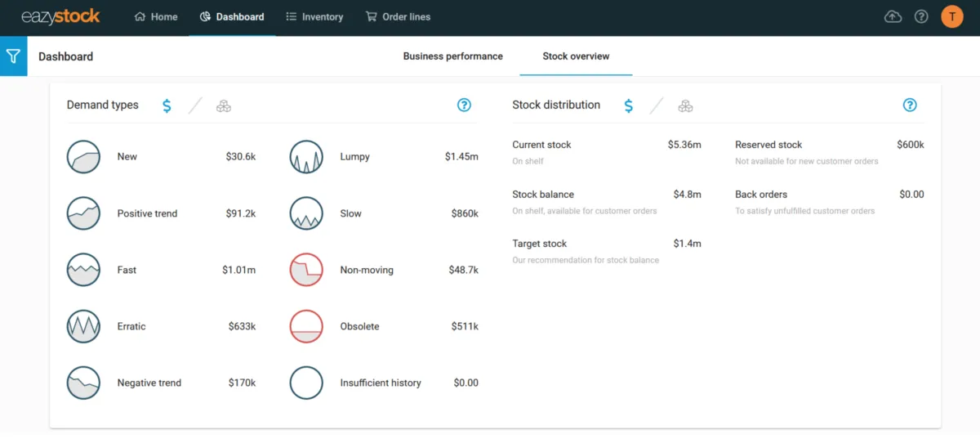
Task: Open the help icon in top bar
Action: (921, 16)
